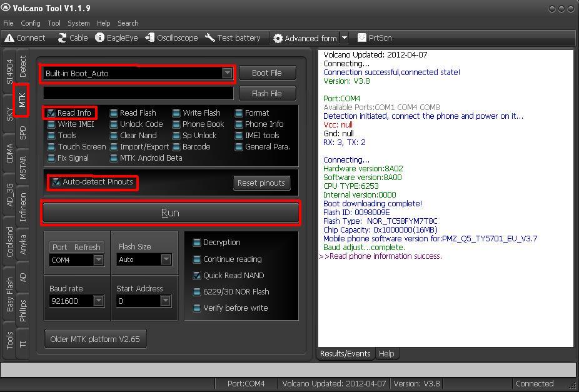The width and height of the screenshot is (579, 392).
Task: Click Older MTK platform V2.65 button
Action: pos(95,339)
